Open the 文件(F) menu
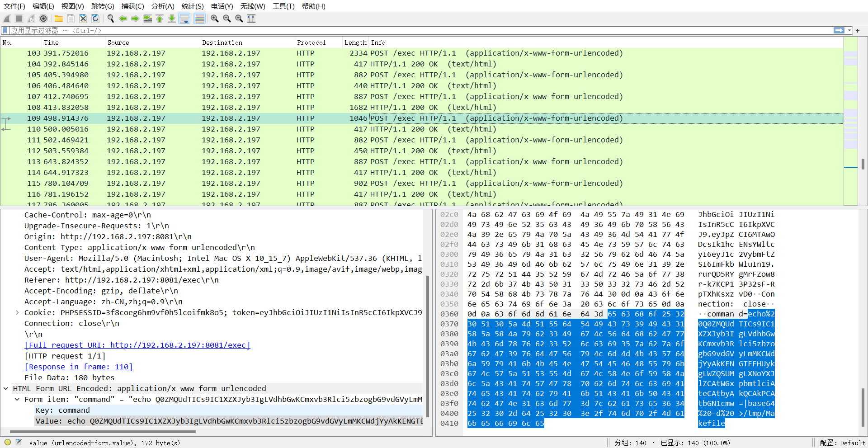Screen dimensions: 868x448 tap(14, 6)
